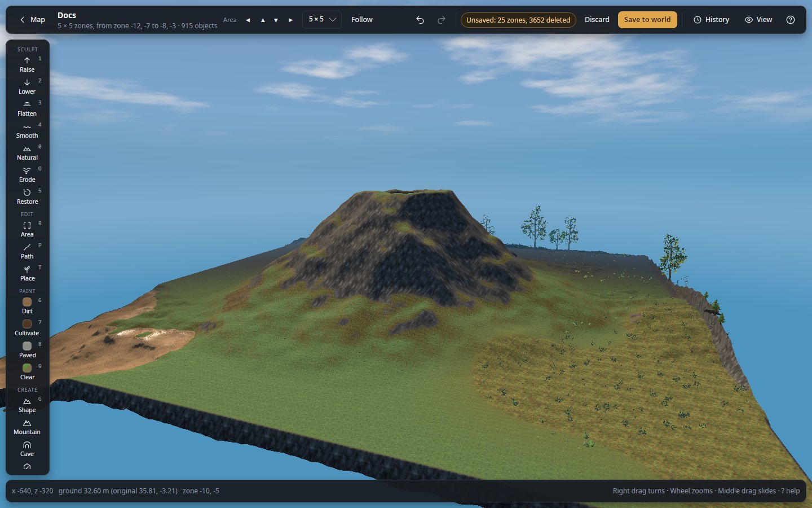The width and height of the screenshot is (812, 508).
Task: Pick the Cultivate paint swatch
Action: (27, 328)
